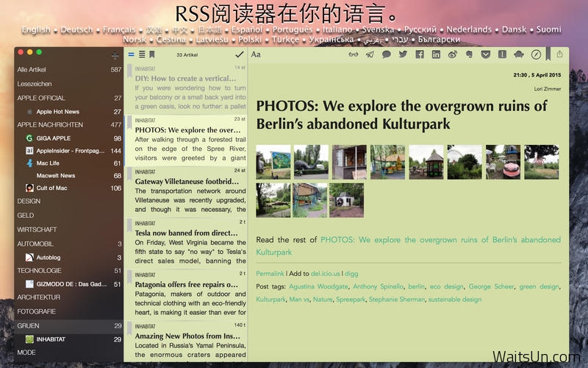
Task: Send article via paper plane icon
Action: point(370,54)
